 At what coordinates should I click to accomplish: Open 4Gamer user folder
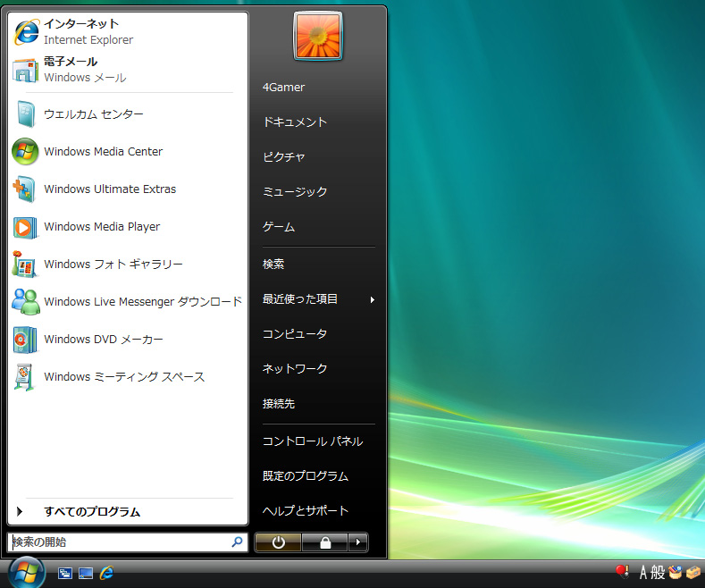[x=283, y=88]
